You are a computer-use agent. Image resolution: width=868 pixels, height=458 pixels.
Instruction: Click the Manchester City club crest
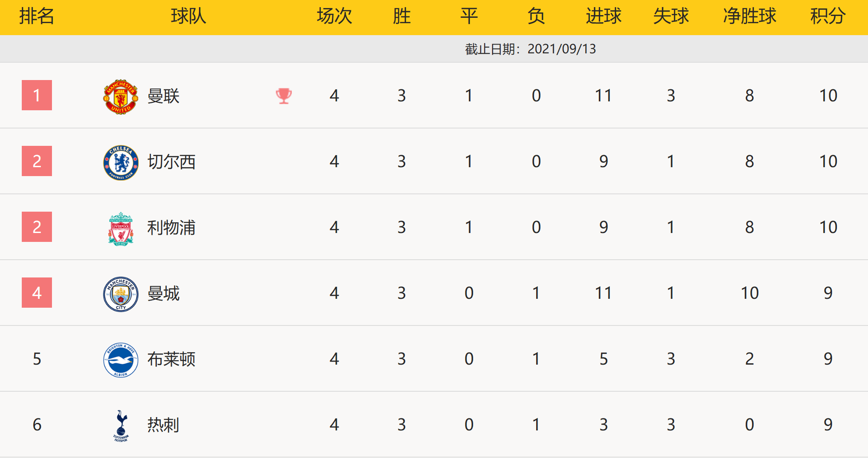tap(120, 294)
